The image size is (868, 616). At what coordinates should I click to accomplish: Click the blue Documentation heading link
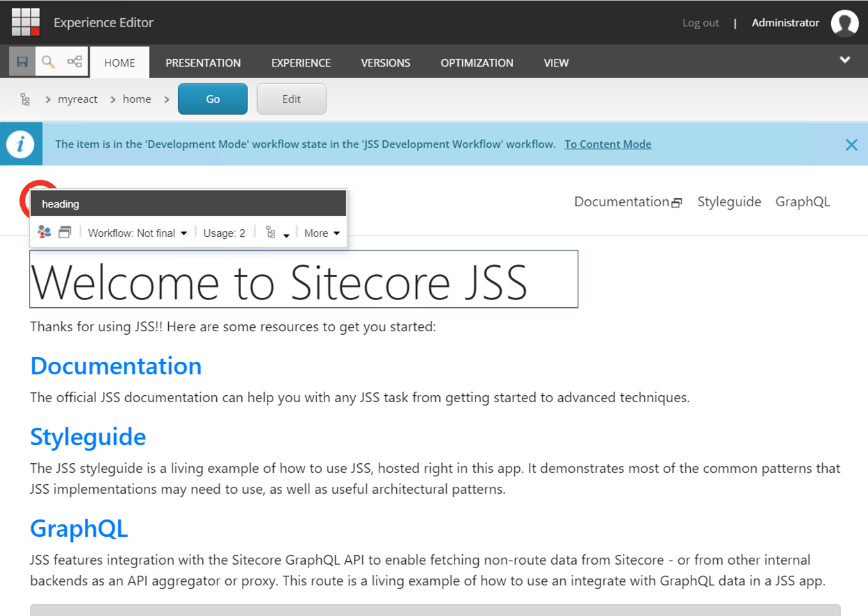coord(116,366)
